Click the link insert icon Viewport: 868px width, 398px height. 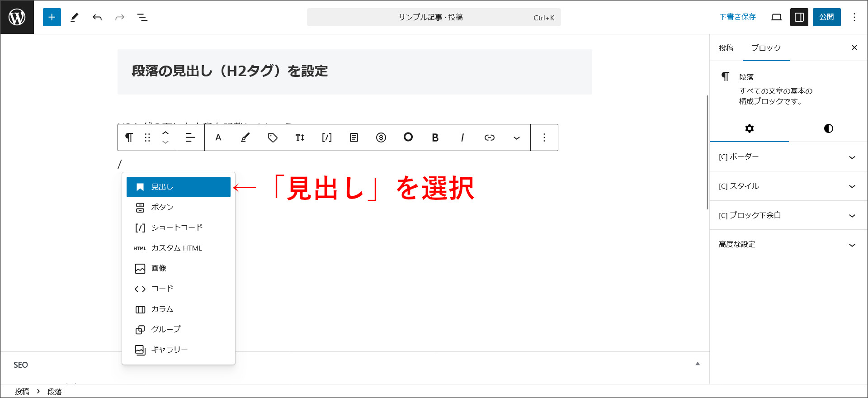[x=489, y=137]
